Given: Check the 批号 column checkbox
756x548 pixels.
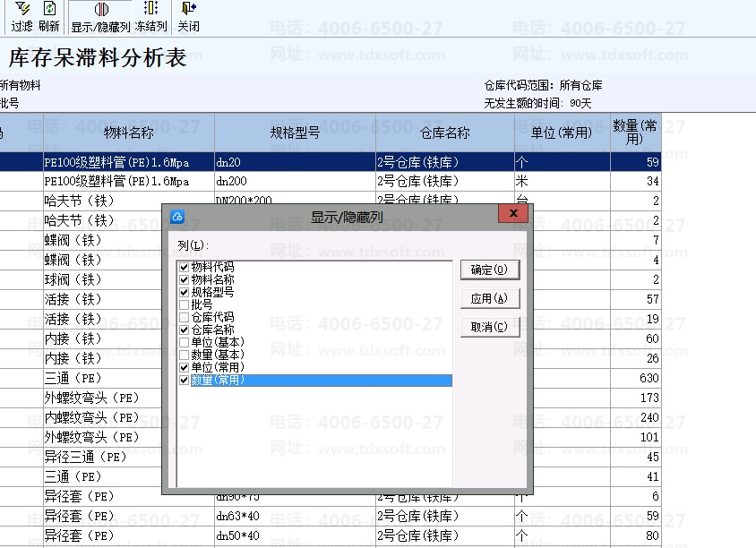Looking at the screenshot, I should tap(184, 304).
